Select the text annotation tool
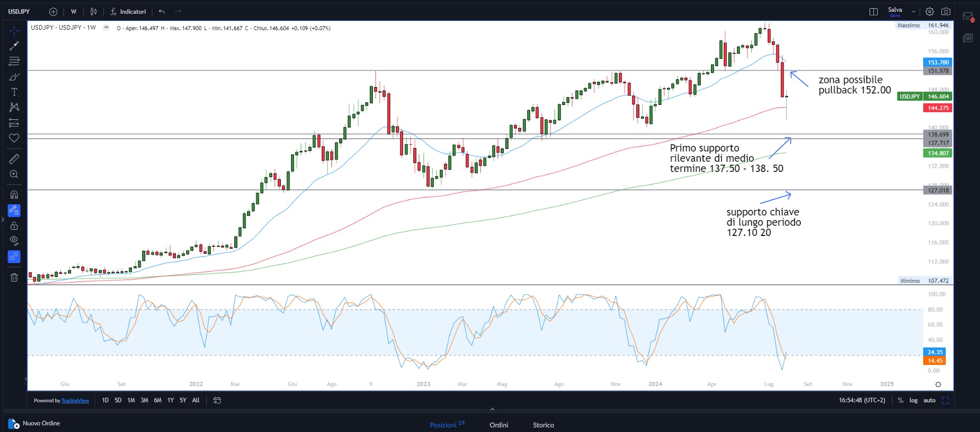This screenshot has height=432, width=980. point(14,92)
